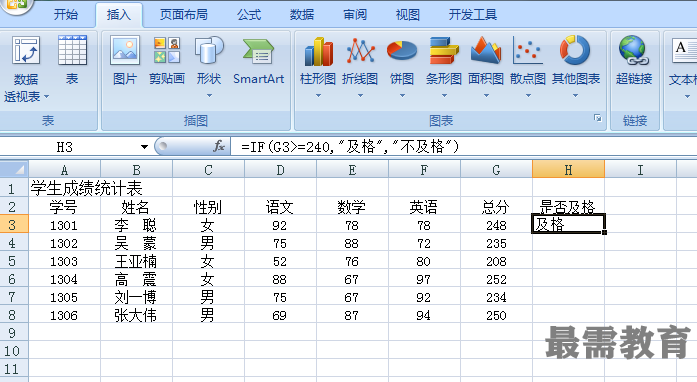The image size is (697, 382).
Task: Click the select-all corner of the sheet
Action: tap(14, 169)
